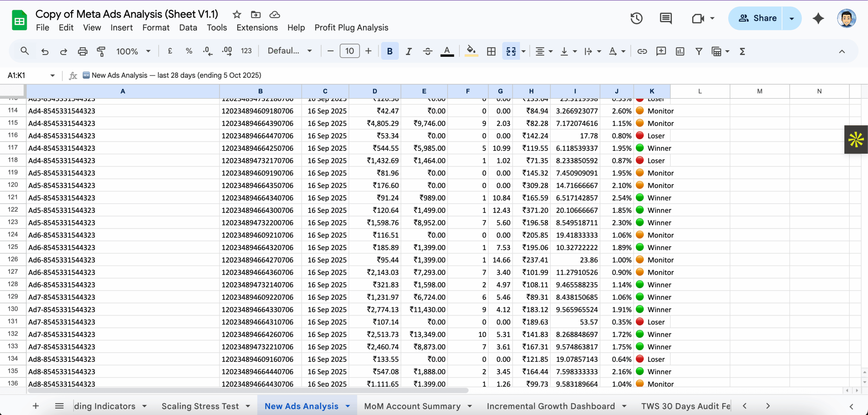Apply currency format
868x415 pixels.
point(170,51)
